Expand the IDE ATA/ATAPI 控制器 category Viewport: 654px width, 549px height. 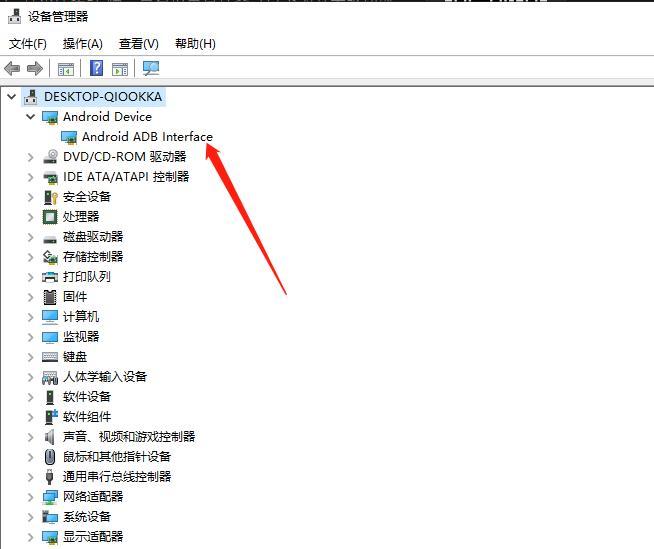30,177
